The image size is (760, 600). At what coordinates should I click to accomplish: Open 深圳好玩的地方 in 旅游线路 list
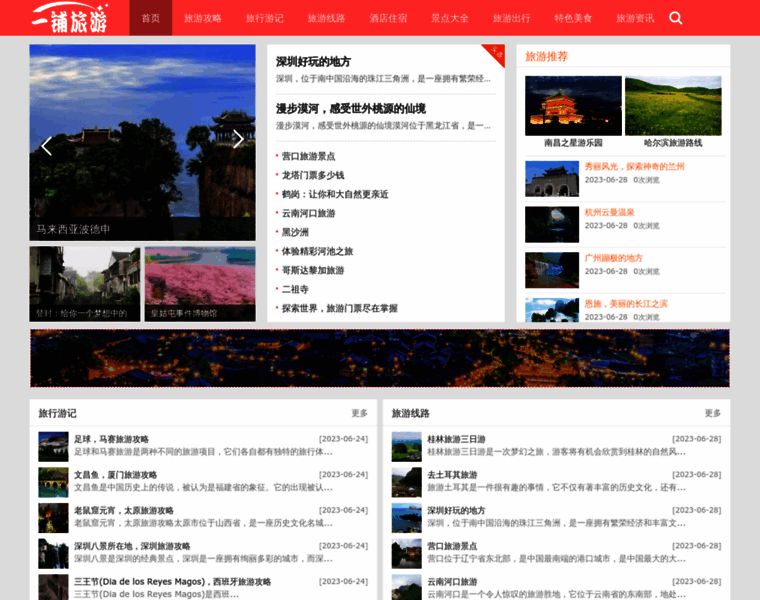[457, 510]
